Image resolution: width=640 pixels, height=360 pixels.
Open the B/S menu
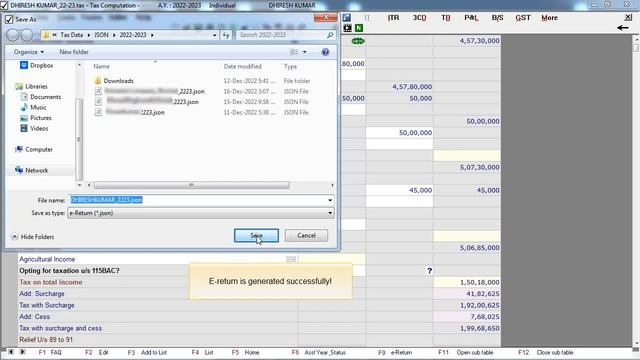[x=497, y=18]
